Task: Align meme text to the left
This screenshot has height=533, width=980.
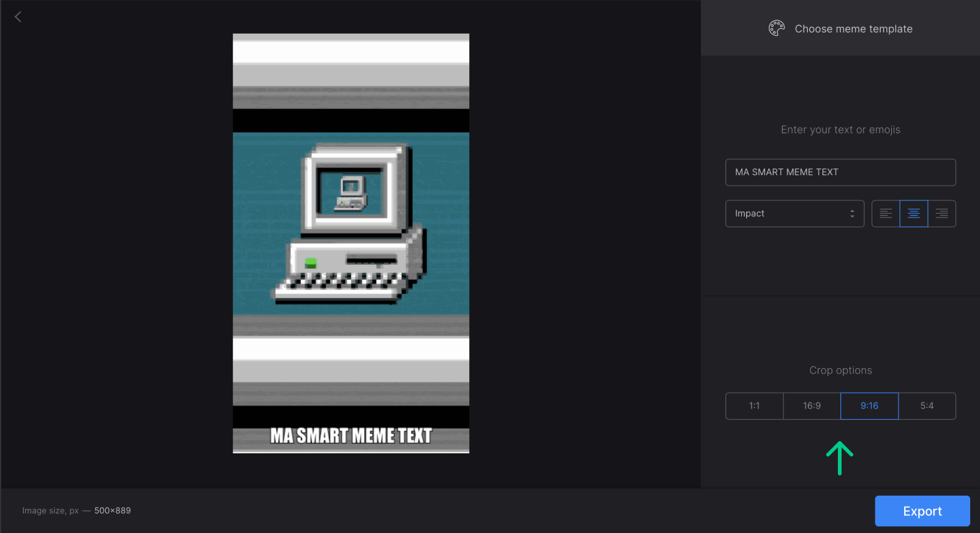Action: (886, 214)
